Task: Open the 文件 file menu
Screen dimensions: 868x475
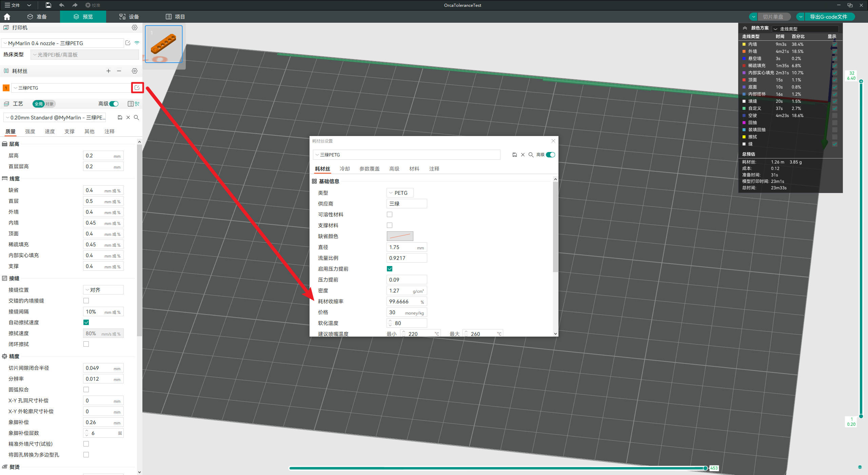Action: pos(13,5)
